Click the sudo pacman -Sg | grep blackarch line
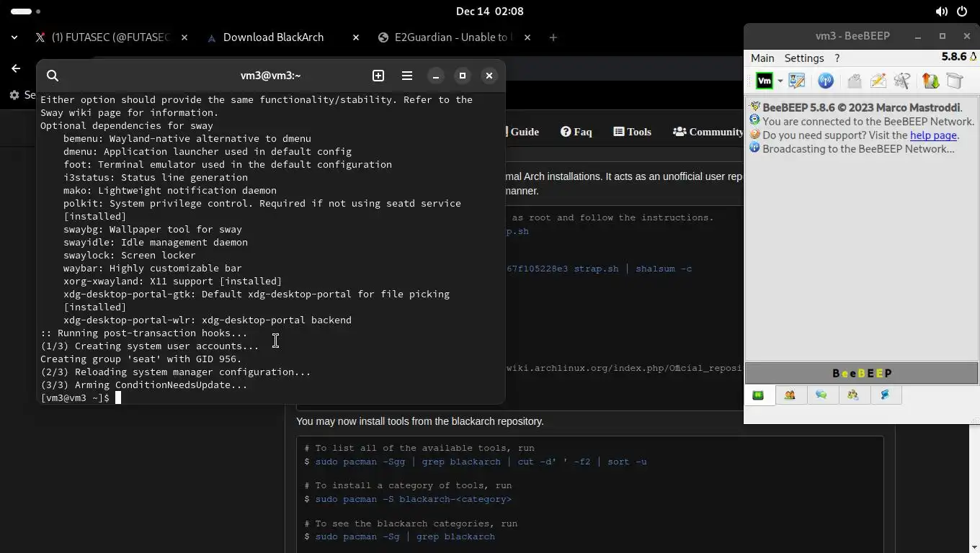Image resolution: width=980 pixels, height=553 pixels. click(405, 536)
